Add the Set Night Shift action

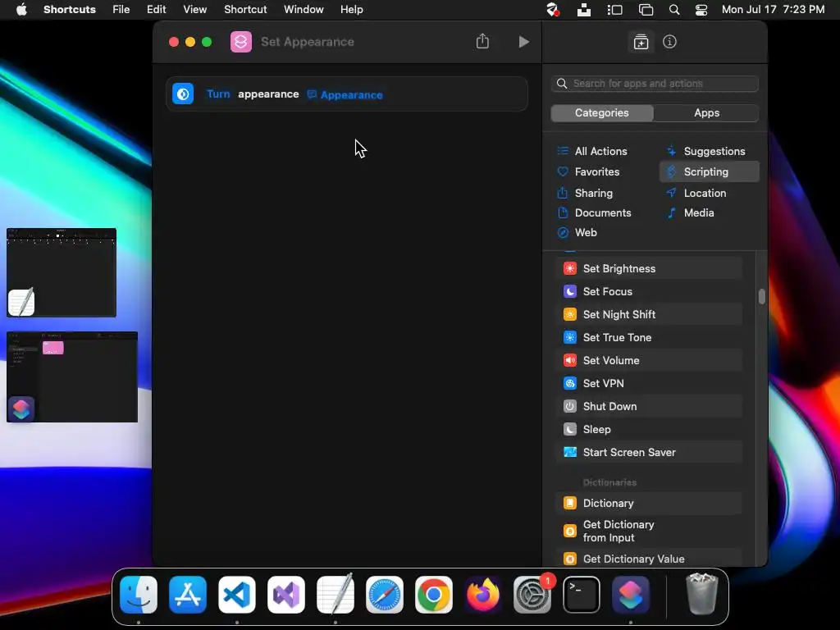tap(649, 314)
